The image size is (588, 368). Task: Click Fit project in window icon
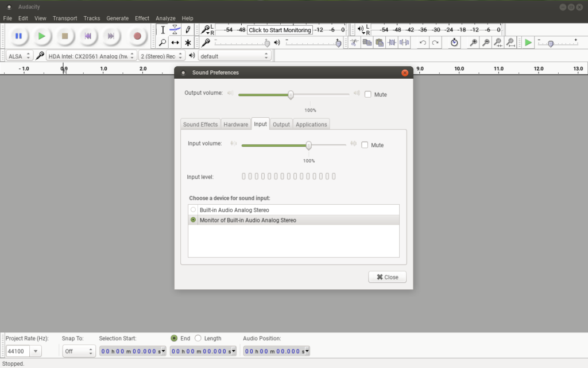(x=510, y=43)
